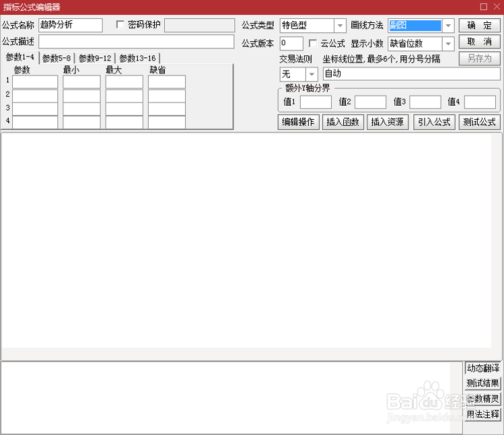
Task: Click row 1 缺省 field
Action: click(166, 81)
